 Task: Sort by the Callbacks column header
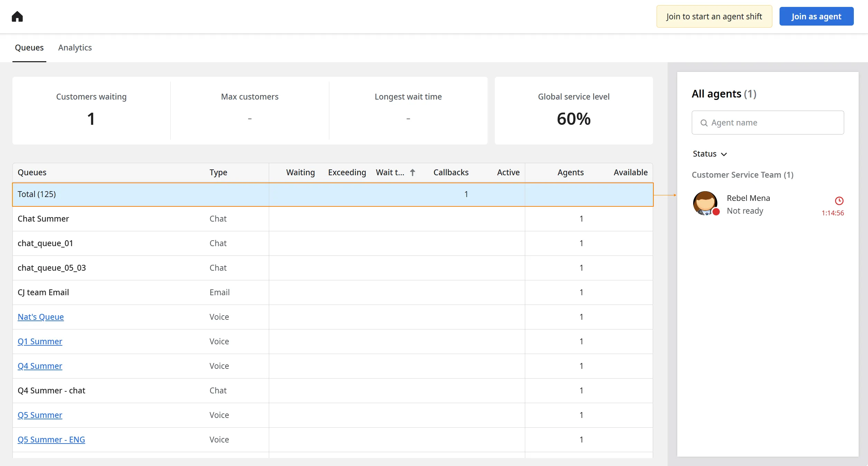point(451,173)
